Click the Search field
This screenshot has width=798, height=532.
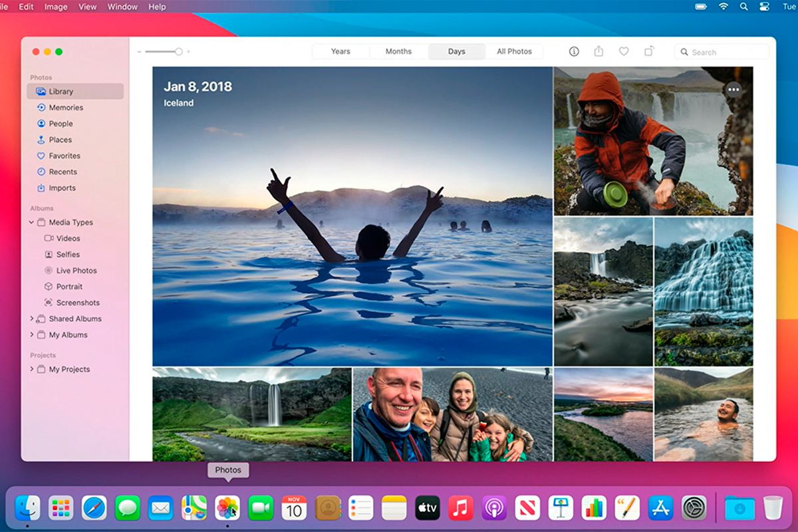click(722, 52)
